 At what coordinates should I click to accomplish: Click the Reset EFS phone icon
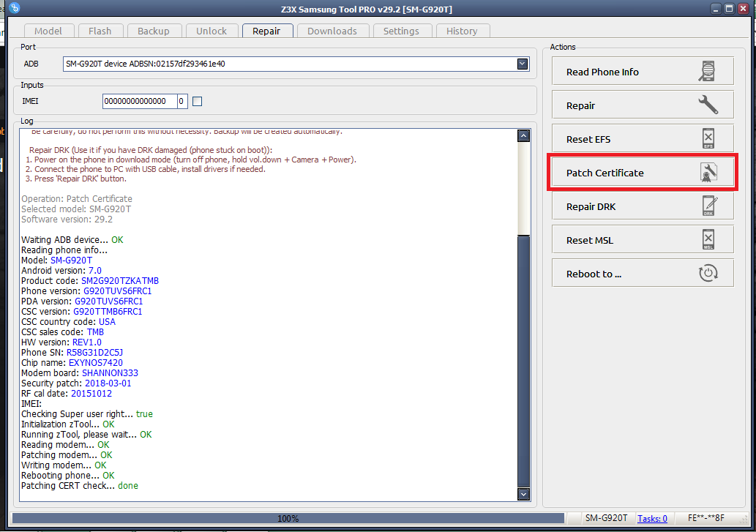tap(708, 139)
